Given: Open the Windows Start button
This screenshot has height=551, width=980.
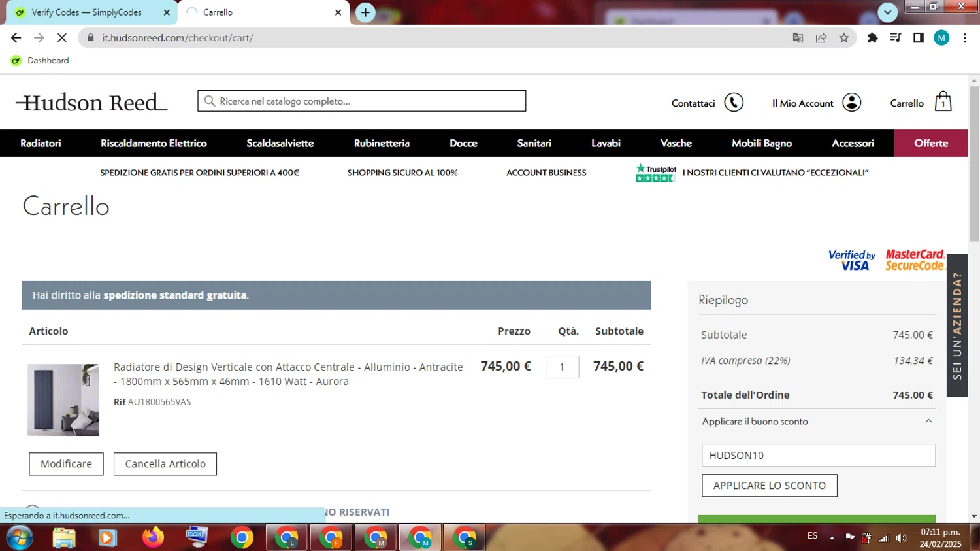Looking at the screenshot, I should [19, 538].
